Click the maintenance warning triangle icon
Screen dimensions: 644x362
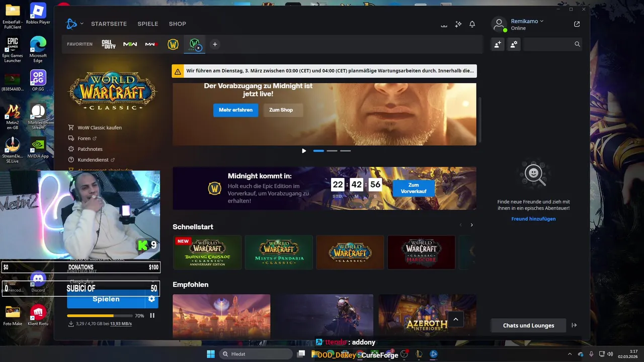pyautogui.click(x=178, y=71)
